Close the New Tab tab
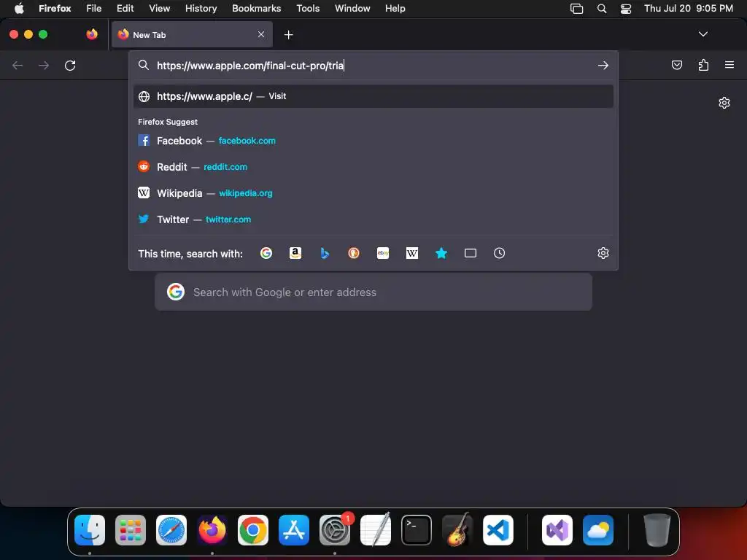Image resolution: width=747 pixels, height=560 pixels. [261, 34]
